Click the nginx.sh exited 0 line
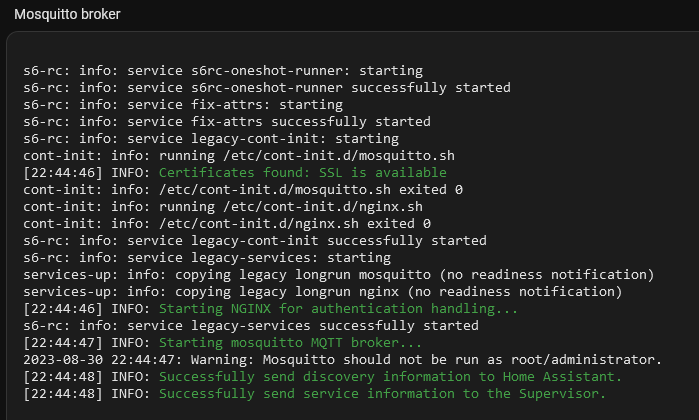 (227, 223)
